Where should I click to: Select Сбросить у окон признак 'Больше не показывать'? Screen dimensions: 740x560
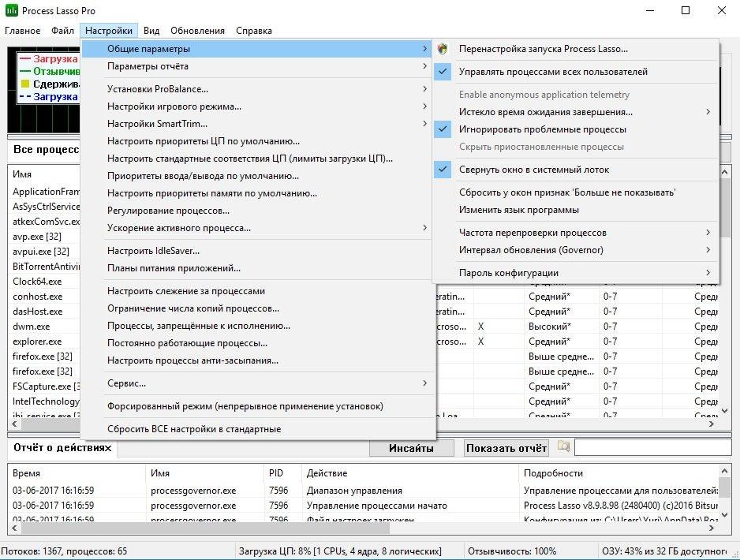(575, 192)
